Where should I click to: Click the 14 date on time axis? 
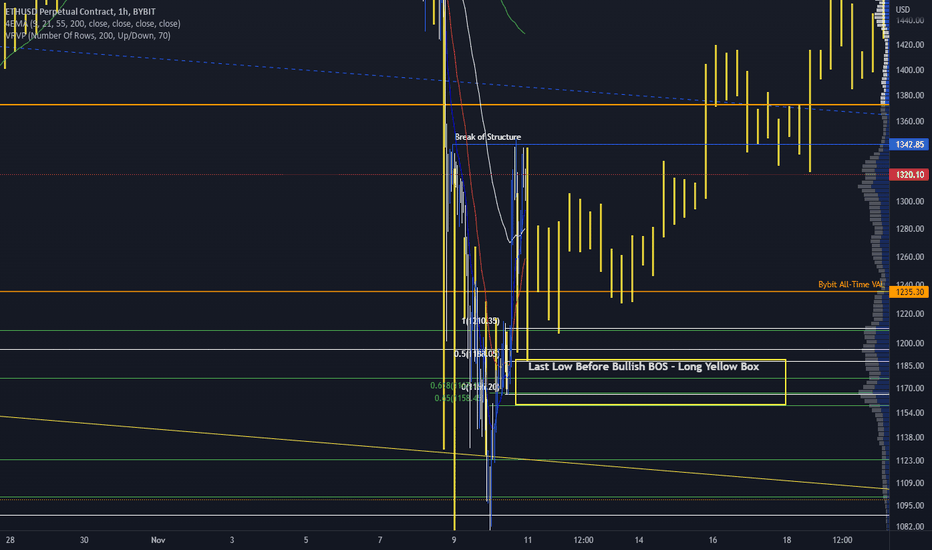click(639, 540)
